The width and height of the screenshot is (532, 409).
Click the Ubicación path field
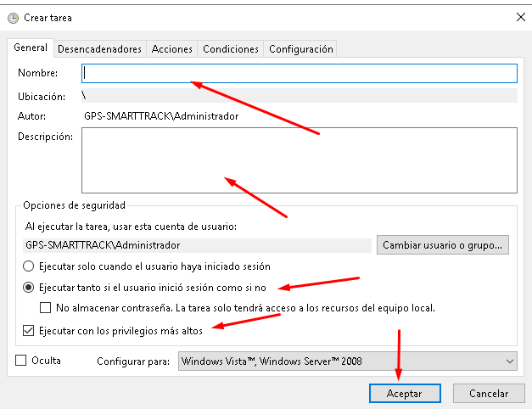[299, 95]
